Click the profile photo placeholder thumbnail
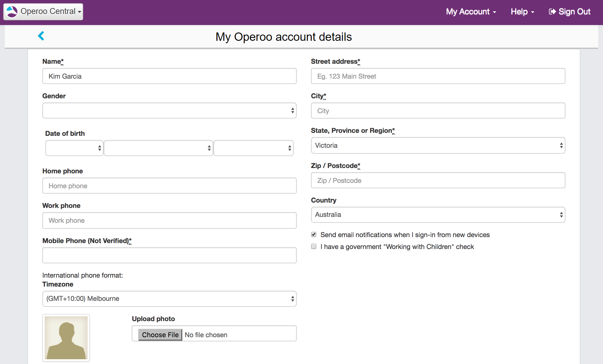Viewport: 603px width, 364px height. pyautogui.click(x=66, y=337)
